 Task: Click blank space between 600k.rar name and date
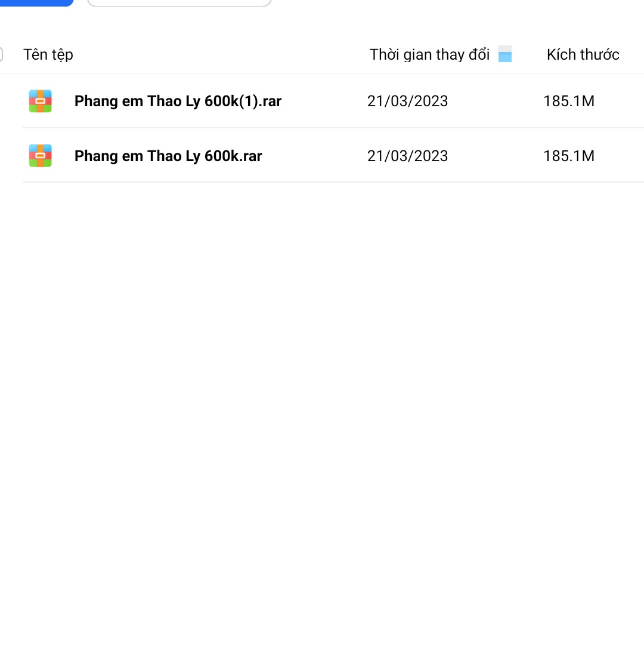coord(315,156)
